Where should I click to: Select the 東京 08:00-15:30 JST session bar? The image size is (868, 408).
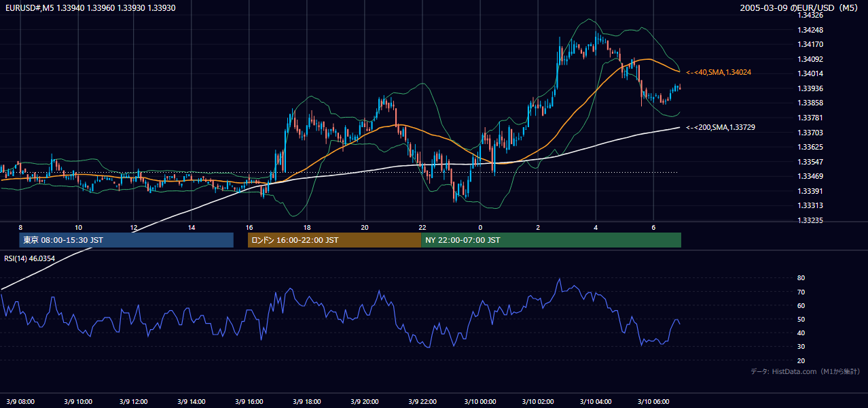click(x=126, y=240)
